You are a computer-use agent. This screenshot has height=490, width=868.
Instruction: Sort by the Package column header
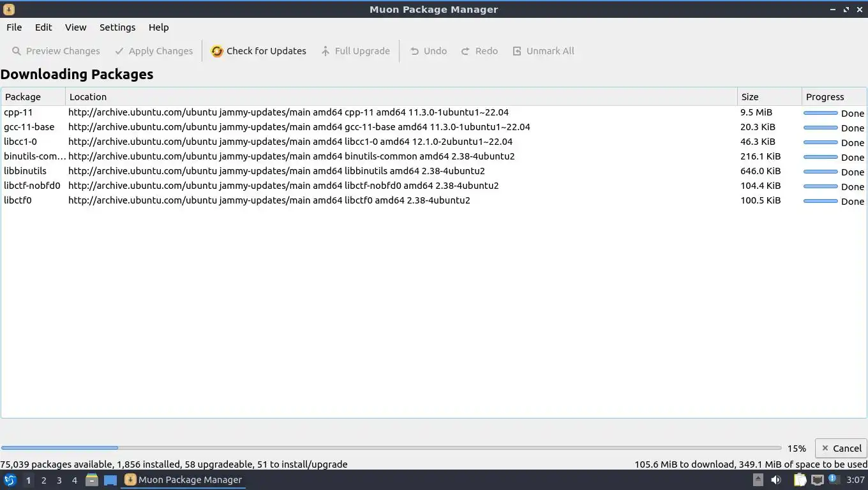(x=33, y=97)
